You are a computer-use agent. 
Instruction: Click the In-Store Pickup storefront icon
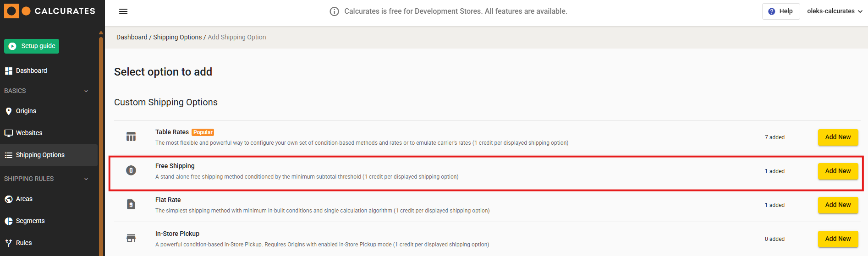131,238
